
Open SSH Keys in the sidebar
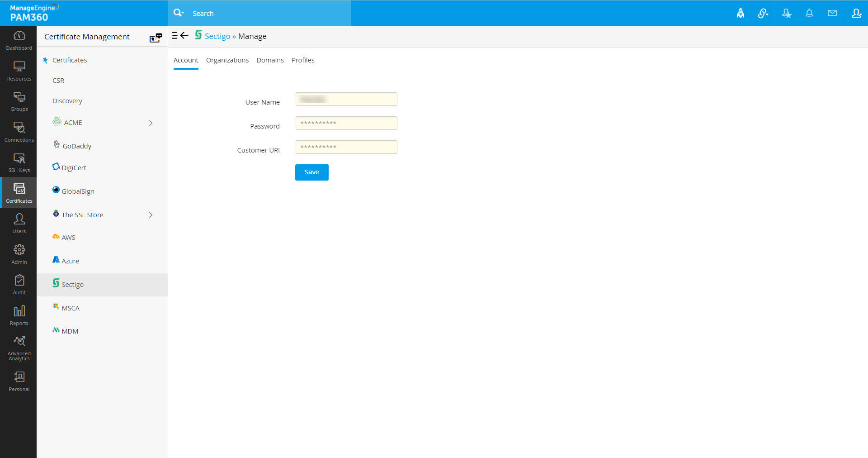(19, 163)
